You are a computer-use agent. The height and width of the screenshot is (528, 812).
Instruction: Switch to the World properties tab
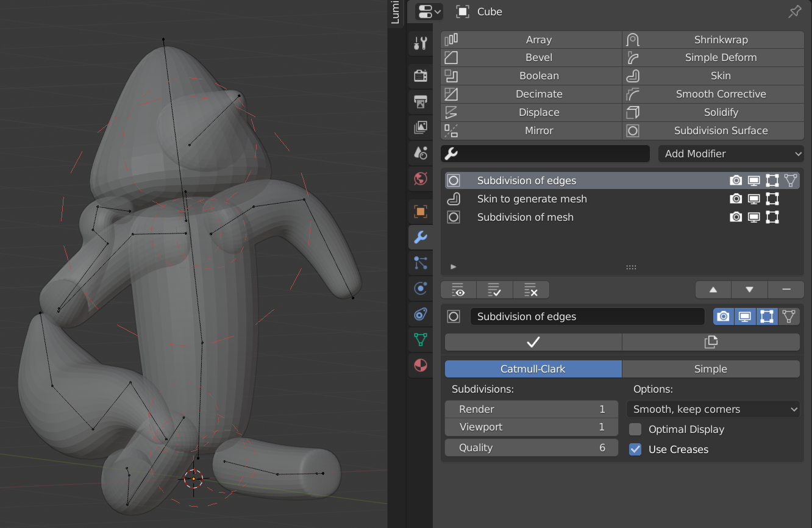tap(420, 179)
